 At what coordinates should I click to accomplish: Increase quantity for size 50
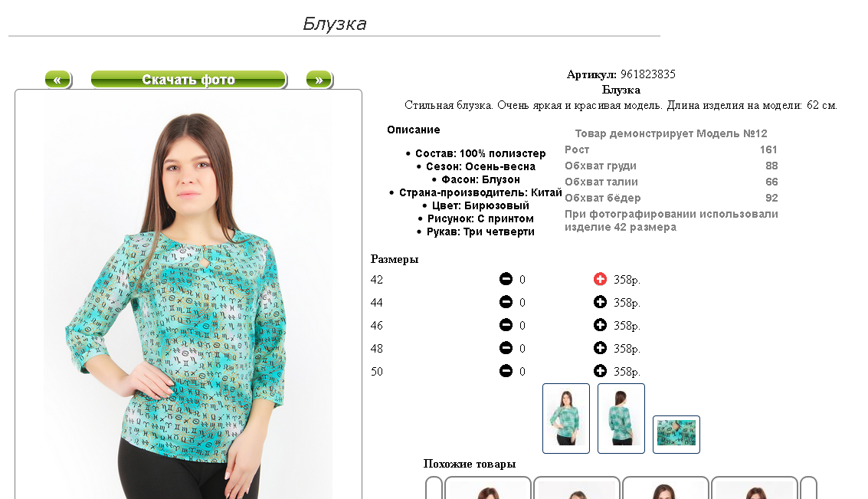(x=600, y=371)
